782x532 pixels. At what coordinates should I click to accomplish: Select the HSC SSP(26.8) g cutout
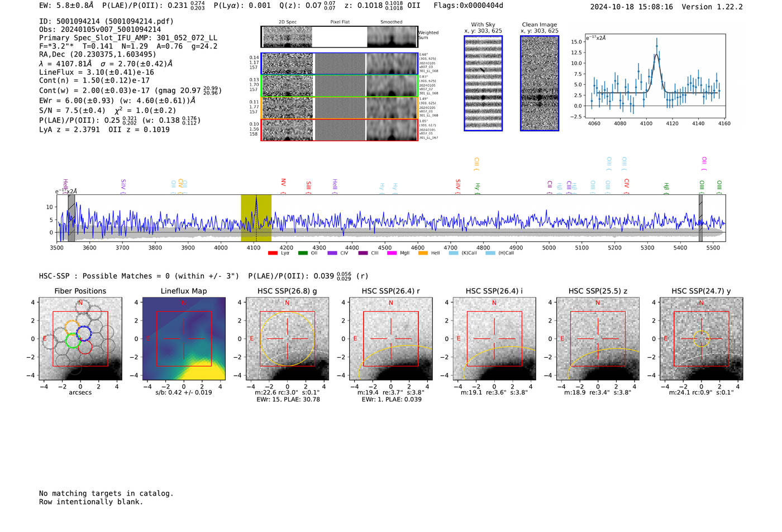[287, 338]
